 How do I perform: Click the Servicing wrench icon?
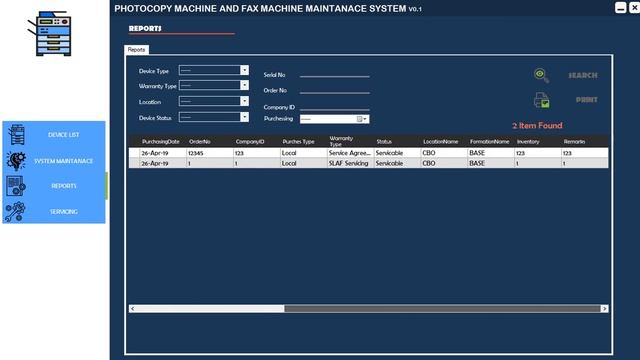pos(16,211)
